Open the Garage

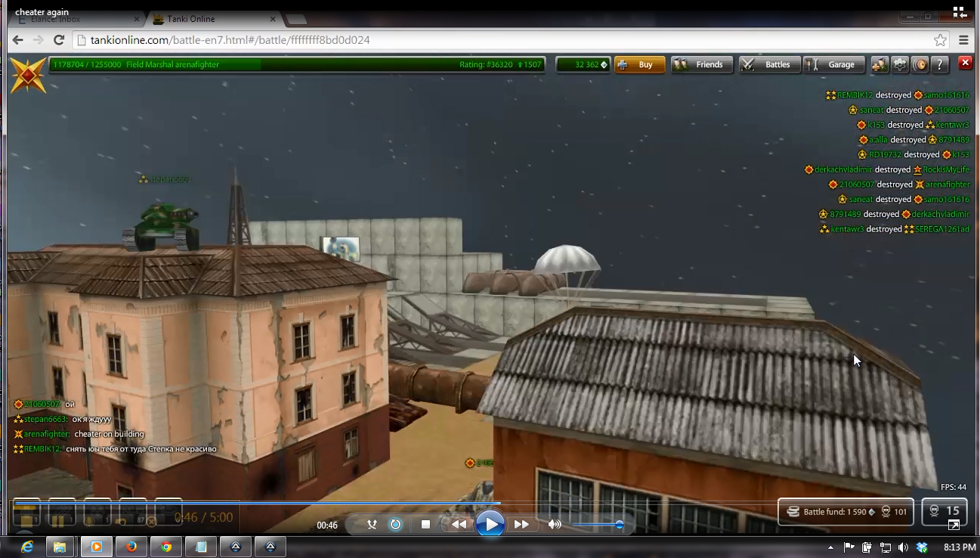pos(833,65)
